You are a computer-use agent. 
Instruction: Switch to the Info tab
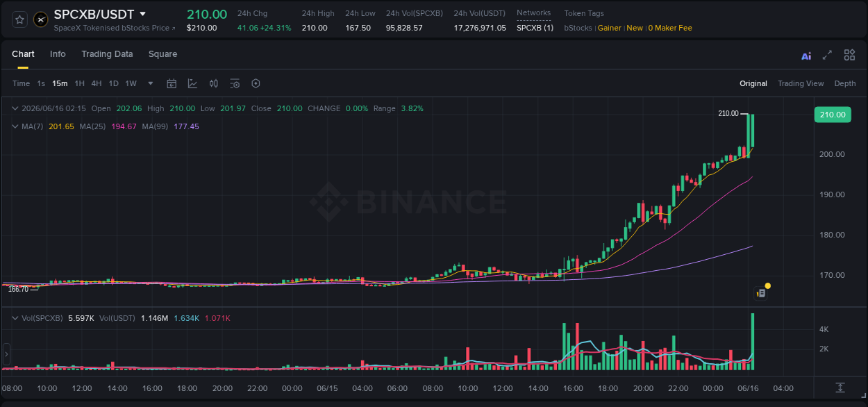click(58, 54)
